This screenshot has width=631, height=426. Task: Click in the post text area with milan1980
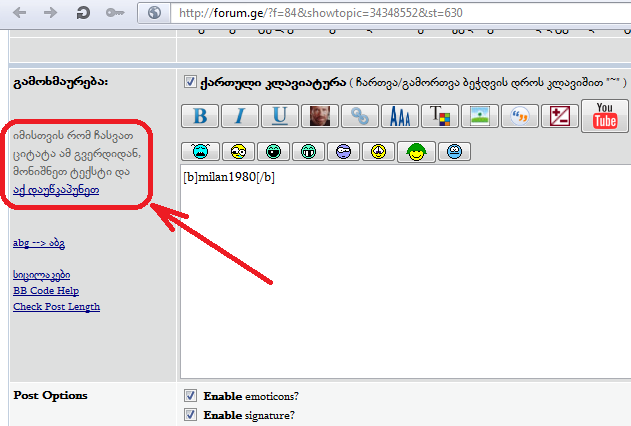(x=406, y=272)
